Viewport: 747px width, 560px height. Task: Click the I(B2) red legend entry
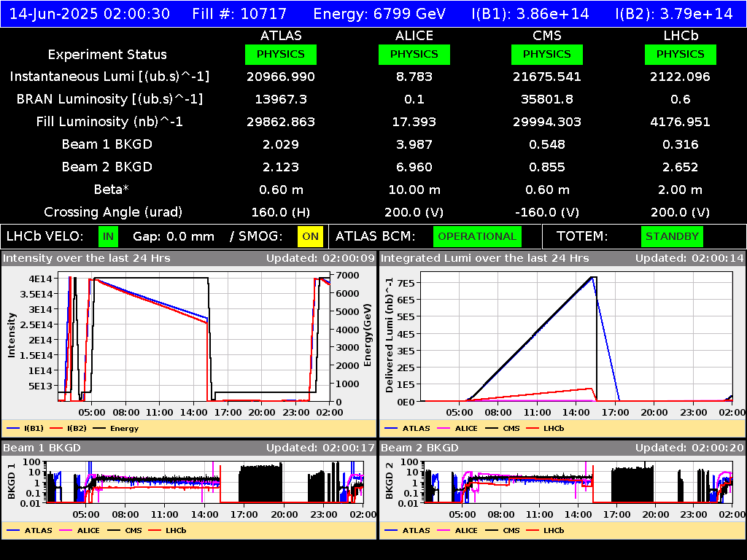[69, 428]
